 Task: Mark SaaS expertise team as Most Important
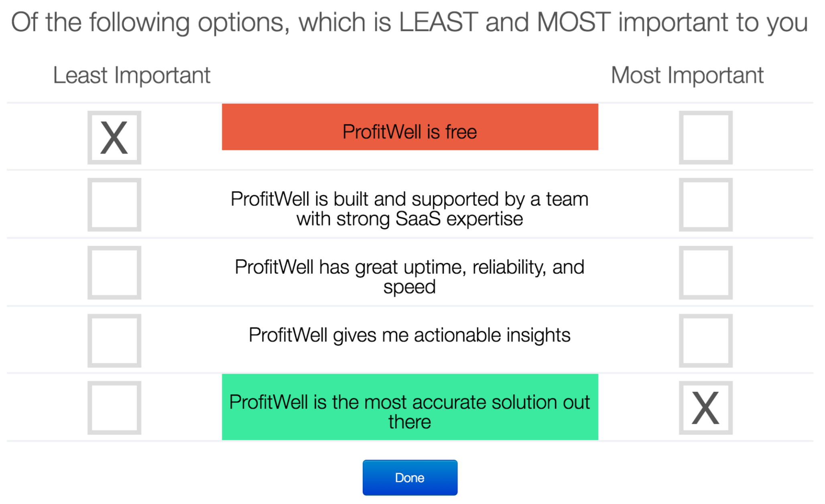(705, 205)
